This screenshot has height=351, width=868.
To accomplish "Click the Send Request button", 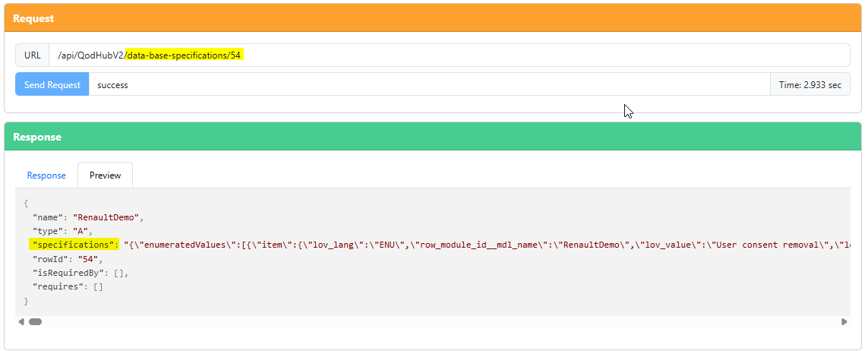I will (52, 85).
